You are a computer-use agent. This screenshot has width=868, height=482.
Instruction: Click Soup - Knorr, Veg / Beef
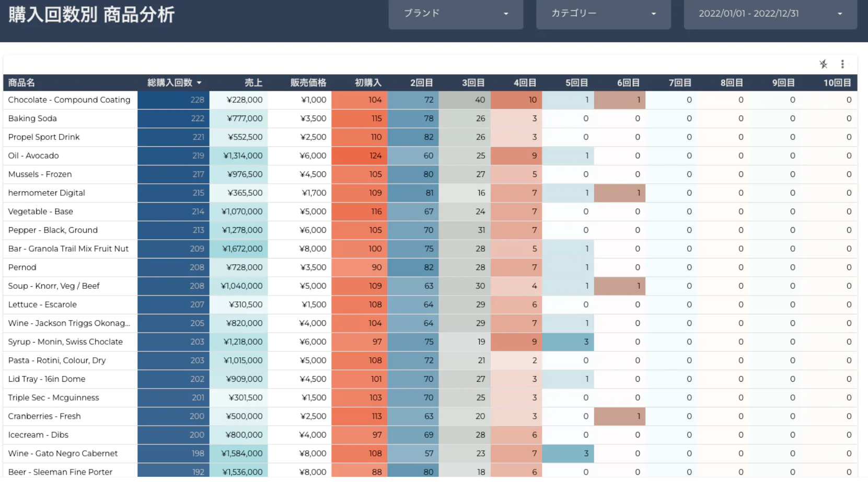(x=54, y=286)
